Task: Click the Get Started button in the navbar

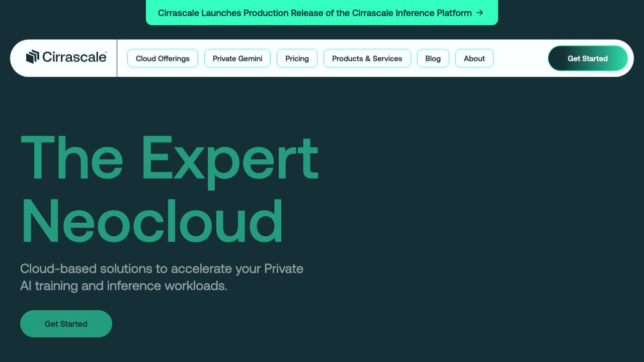Action: [x=588, y=58]
